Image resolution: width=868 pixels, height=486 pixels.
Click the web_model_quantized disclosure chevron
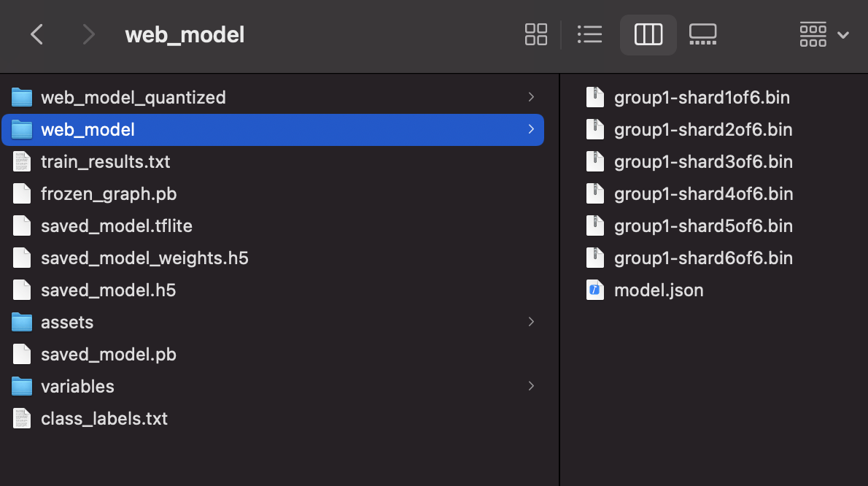pyautogui.click(x=531, y=97)
